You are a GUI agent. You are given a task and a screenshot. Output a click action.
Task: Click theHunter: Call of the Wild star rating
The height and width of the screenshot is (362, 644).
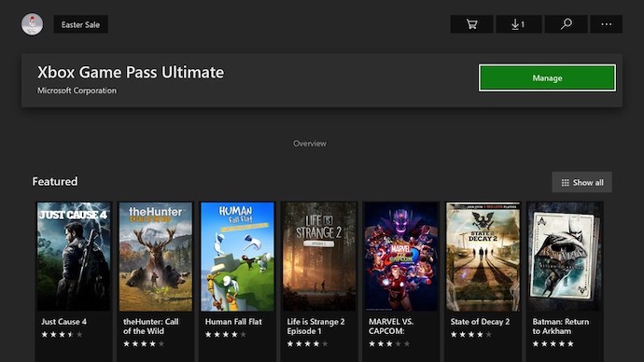tap(144, 344)
